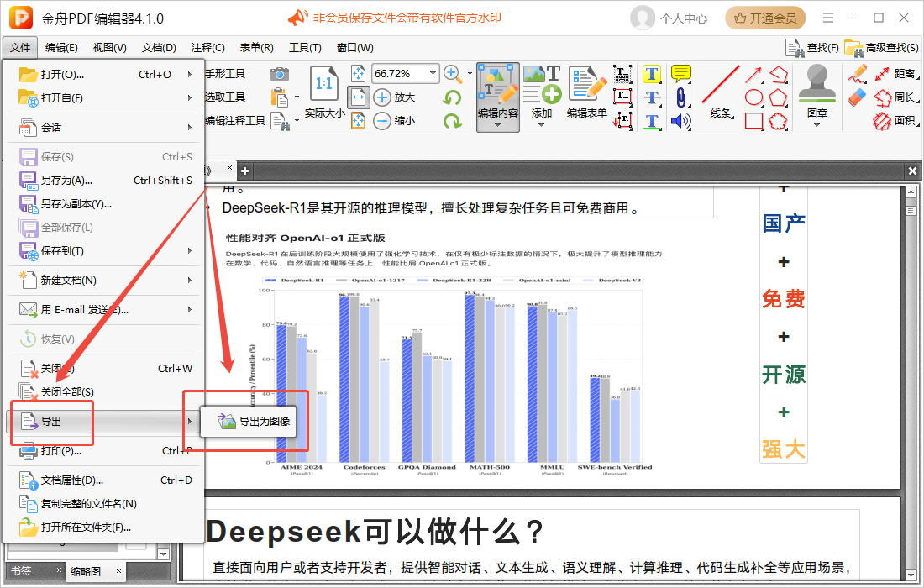Open the 个人中心 personal center
Viewport: 924px width, 588px height.
click(669, 18)
